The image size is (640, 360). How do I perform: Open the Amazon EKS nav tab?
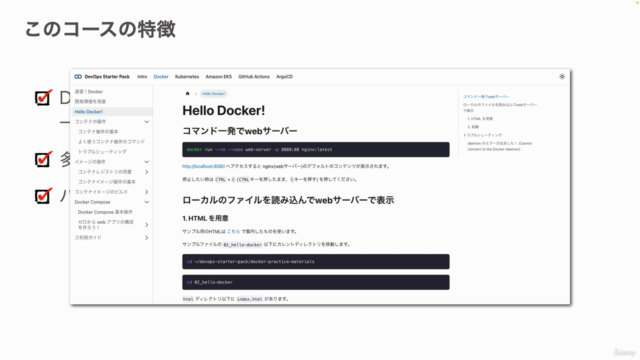click(219, 77)
